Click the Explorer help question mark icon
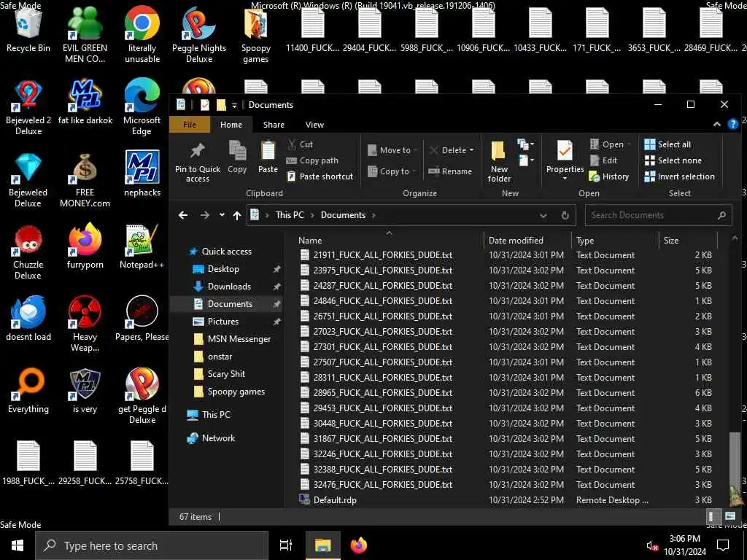The width and height of the screenshot is (747, 560). click(732, 124)
